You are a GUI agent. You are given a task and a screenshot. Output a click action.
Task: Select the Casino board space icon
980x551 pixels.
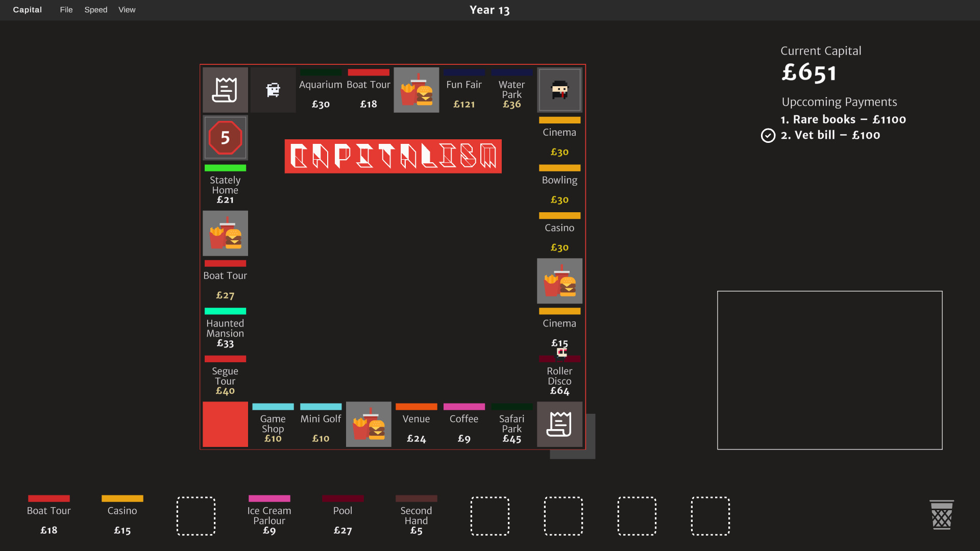pos(559,233)
